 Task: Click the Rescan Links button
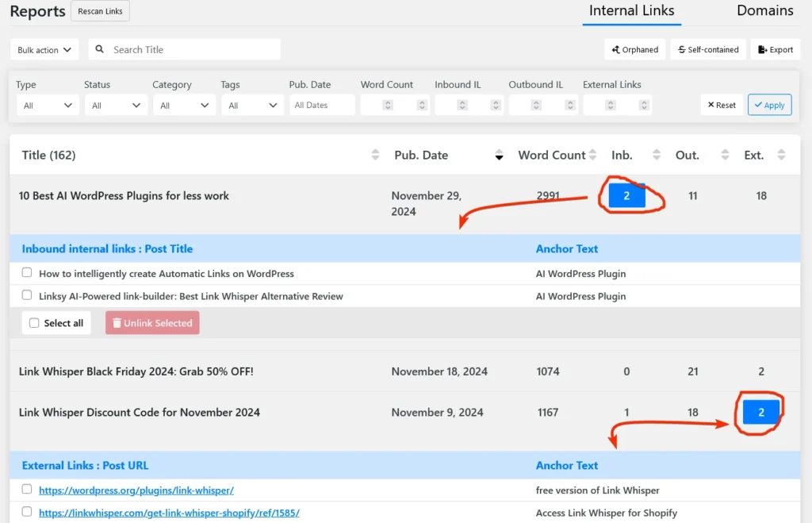[x=100, y=11]
